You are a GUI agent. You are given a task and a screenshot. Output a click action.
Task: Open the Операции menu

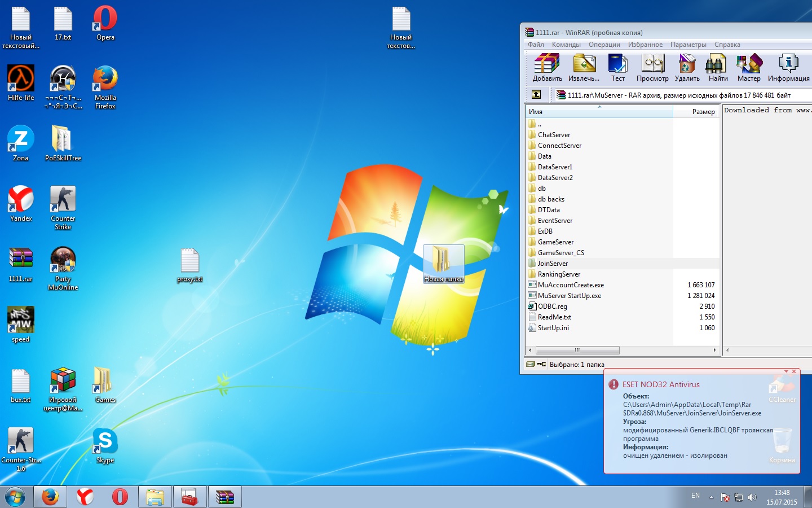click(x=604, y=45)
